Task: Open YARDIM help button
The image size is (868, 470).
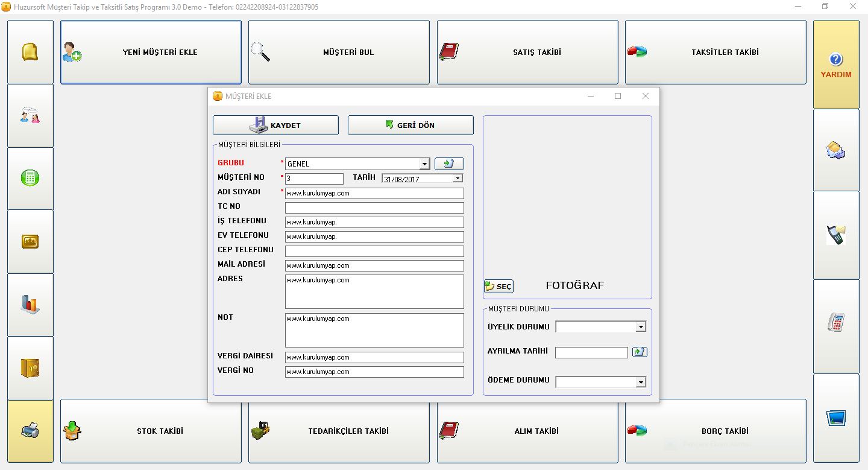Action: coord(836,65)
